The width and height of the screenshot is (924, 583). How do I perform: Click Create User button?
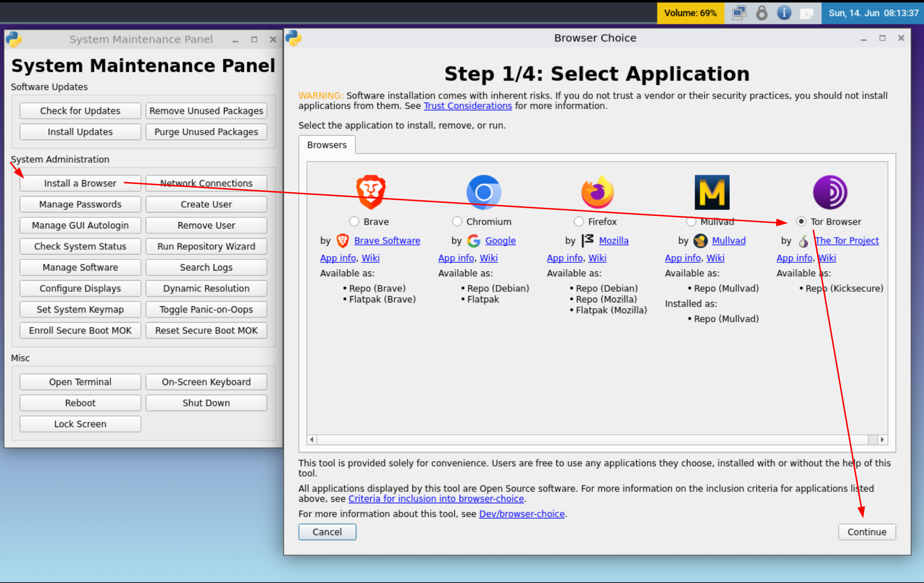pyautogui.click(x=206, y=204)
